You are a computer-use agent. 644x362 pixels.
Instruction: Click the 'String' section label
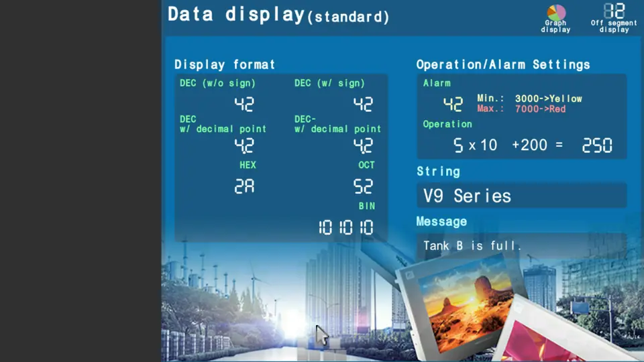(x=438, y=172)
